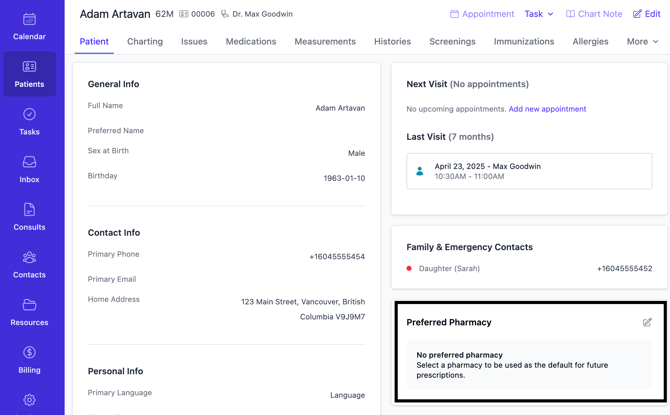Image resolution: width=670 pixels, height=415 pixels.
Task: Edit preferred pharmacy pencil icon
Action: (647, 322)
